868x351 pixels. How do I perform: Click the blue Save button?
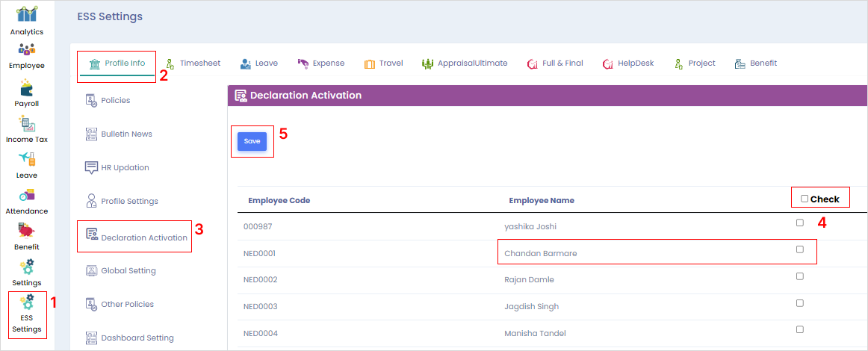click(252, 141)
